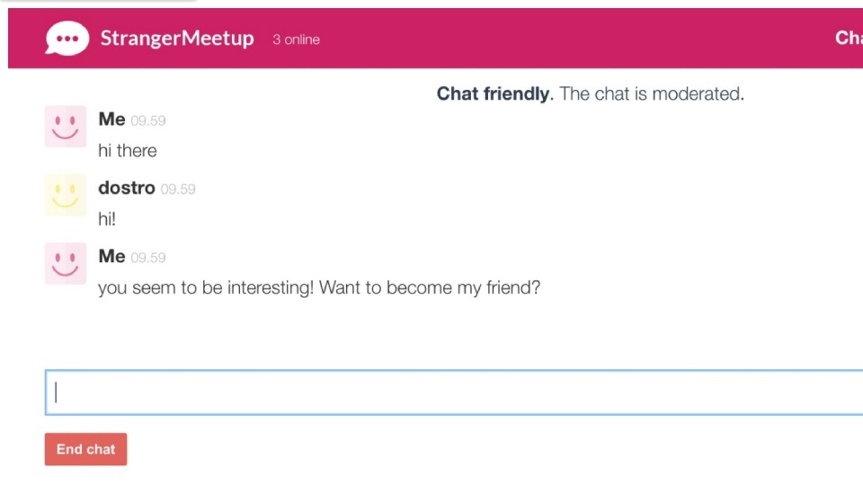Click dostro's yellow smiley avatar
The image size is (863, 504).
click(66, 195)
